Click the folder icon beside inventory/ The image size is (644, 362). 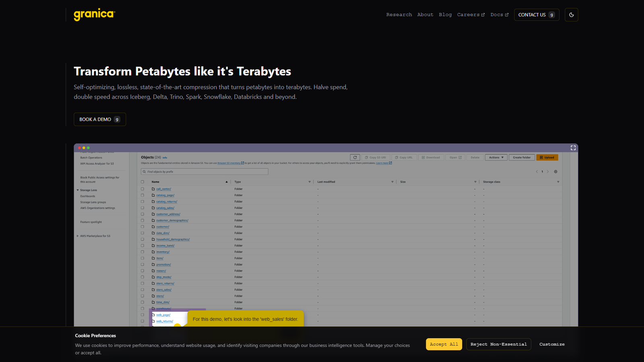(x=153, y=252)
